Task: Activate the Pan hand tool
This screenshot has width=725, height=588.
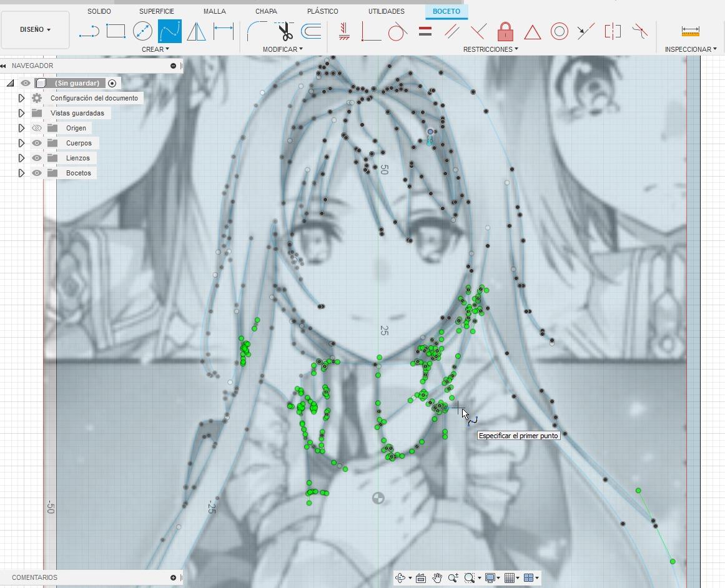Action: point(437,578)
